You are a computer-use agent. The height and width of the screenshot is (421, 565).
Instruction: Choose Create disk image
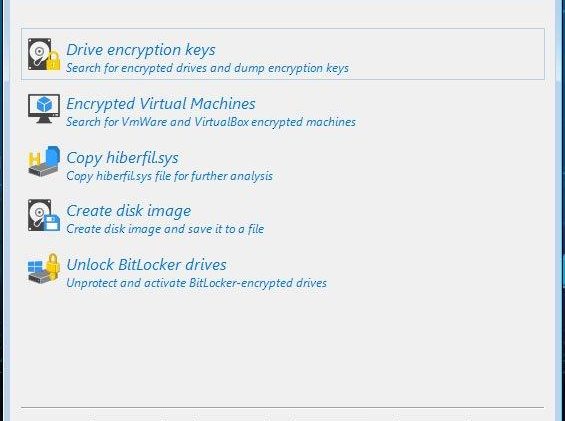[129, 211]
